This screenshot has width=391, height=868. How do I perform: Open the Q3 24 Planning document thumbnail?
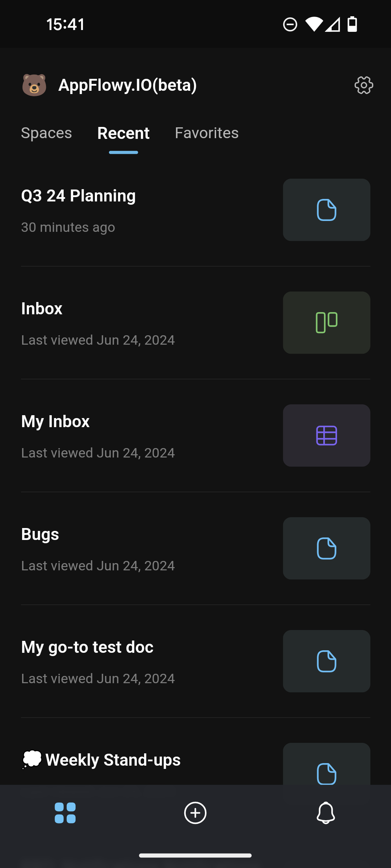pyautogui.click(x=327, y=210)
